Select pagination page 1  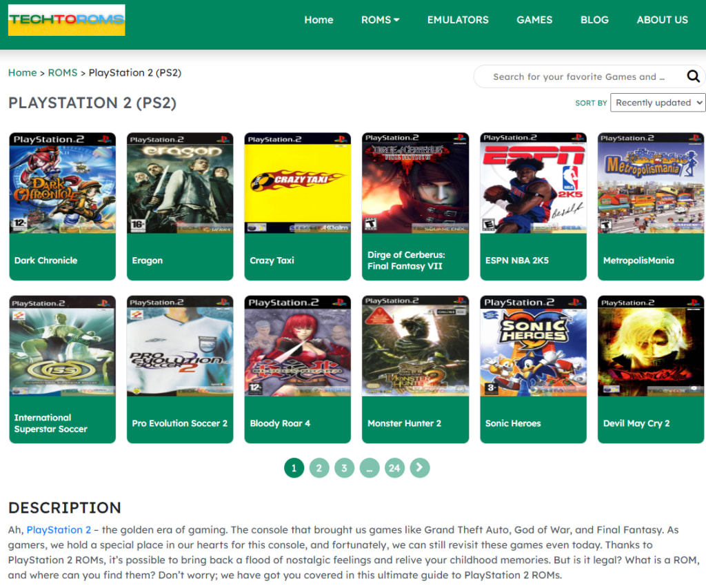(x=294, y=468)
